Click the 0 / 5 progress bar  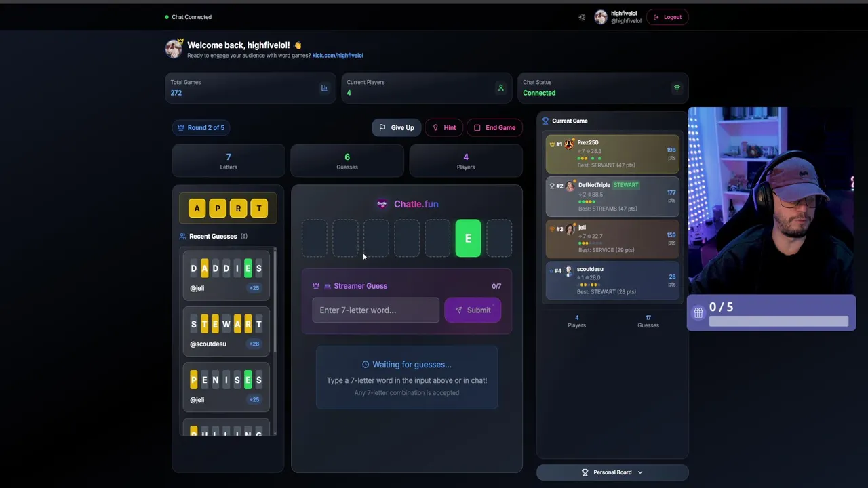pos(778,321)
